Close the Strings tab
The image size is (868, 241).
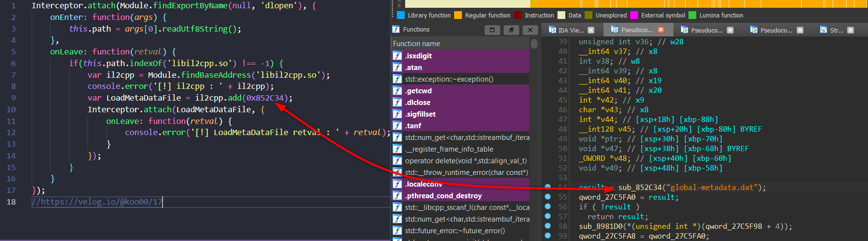(851, 30)
